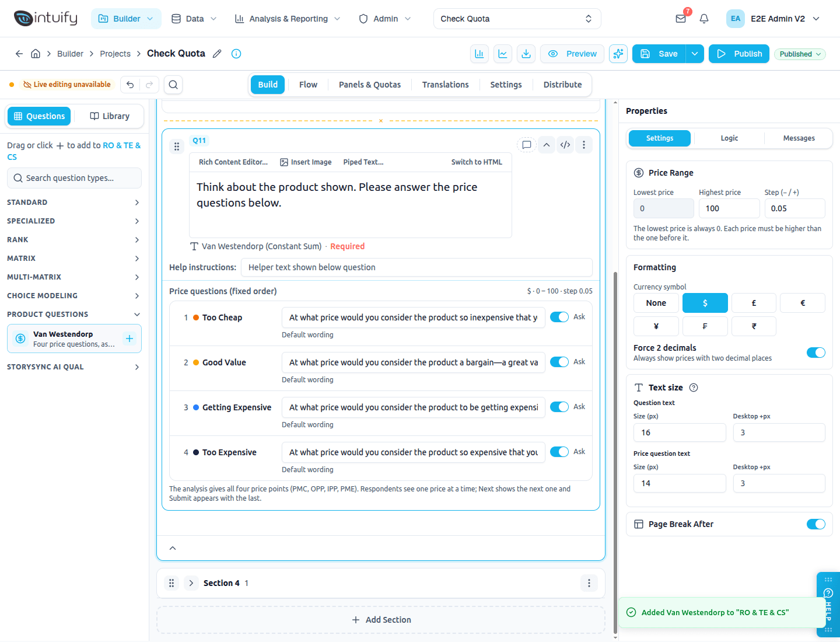Undo the last change
The width and height of the screenshot is (840, 642).
coord(130,85)
